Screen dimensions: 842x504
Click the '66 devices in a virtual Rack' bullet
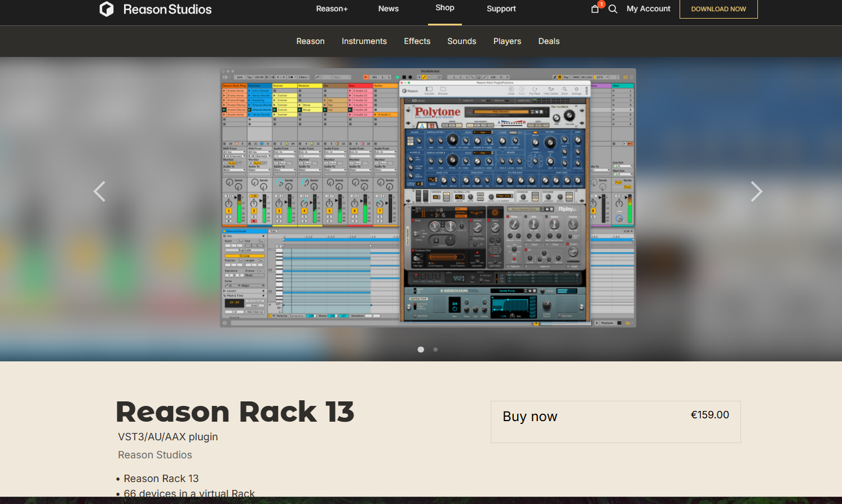189,493
